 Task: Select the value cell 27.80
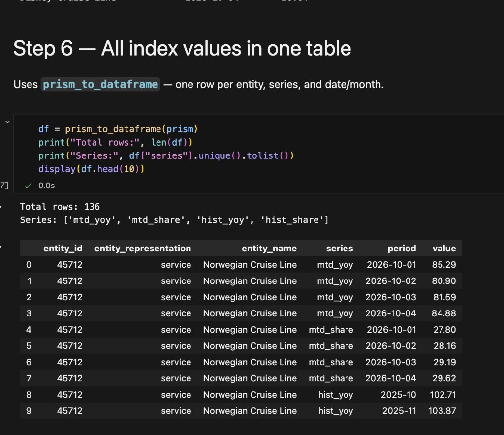(x=444, y=330)
